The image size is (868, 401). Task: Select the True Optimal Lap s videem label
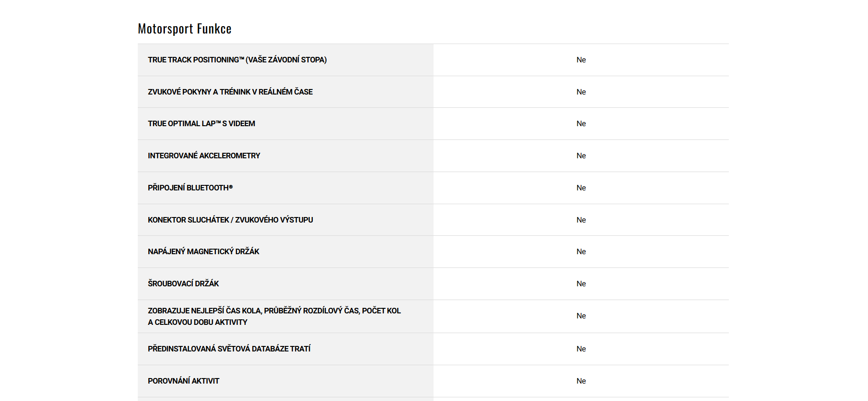point(201,123)
